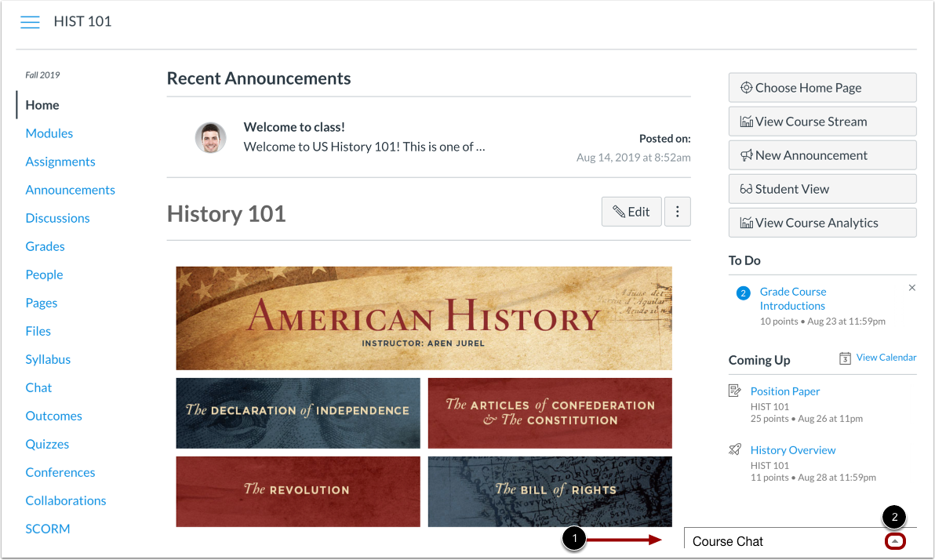The width and height of the screenshot is (935, 560).
Task: Click the Course Chat bar title
Action: coord(727,541)
